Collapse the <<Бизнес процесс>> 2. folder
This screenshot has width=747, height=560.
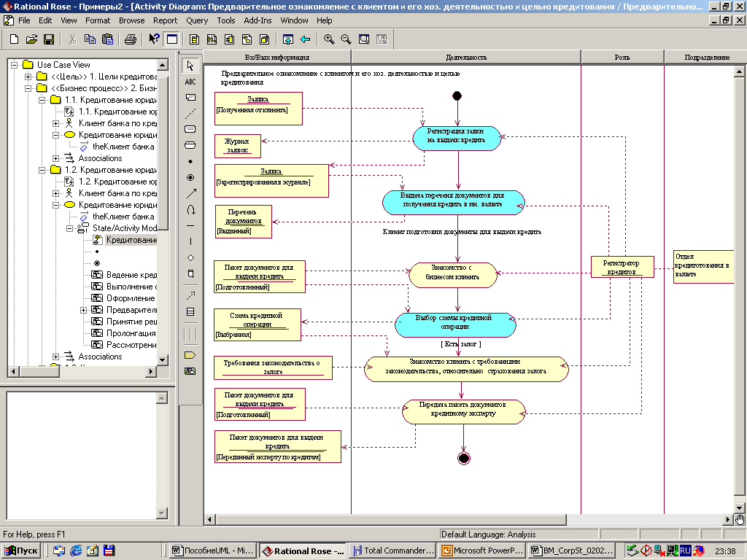click(28, 88)
